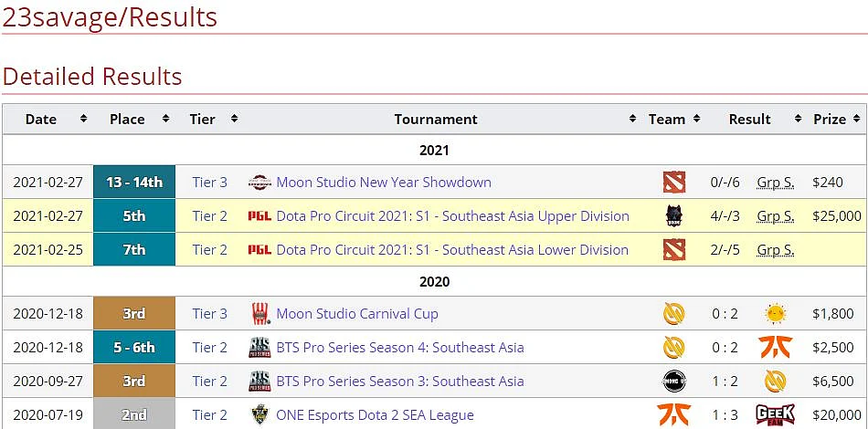Click the BTS Pro Series Season 3 logo icon
The image size is (868, 429).
tap(259, 381)
